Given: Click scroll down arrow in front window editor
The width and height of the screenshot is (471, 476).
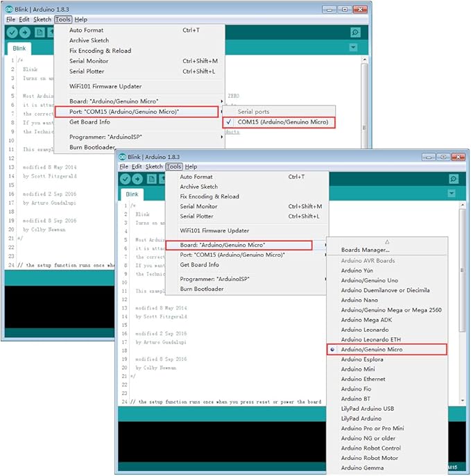Looking at the screenshot, I should pos(463,401).
